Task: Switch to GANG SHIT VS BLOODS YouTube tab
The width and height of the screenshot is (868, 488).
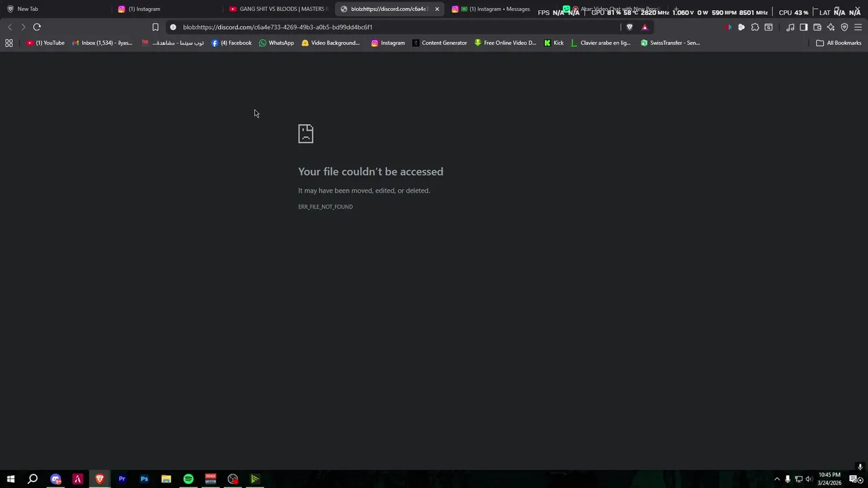Action: tap(278, 9)
